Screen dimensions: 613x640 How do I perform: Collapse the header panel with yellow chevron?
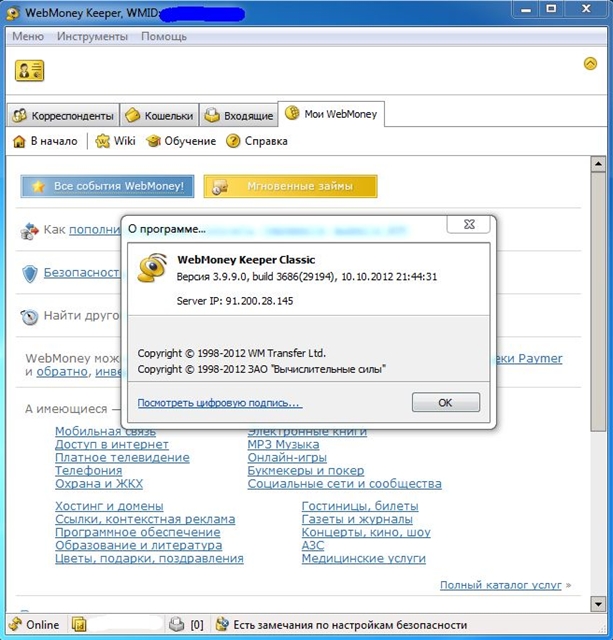pyautogui.click(x=590, y=64)
